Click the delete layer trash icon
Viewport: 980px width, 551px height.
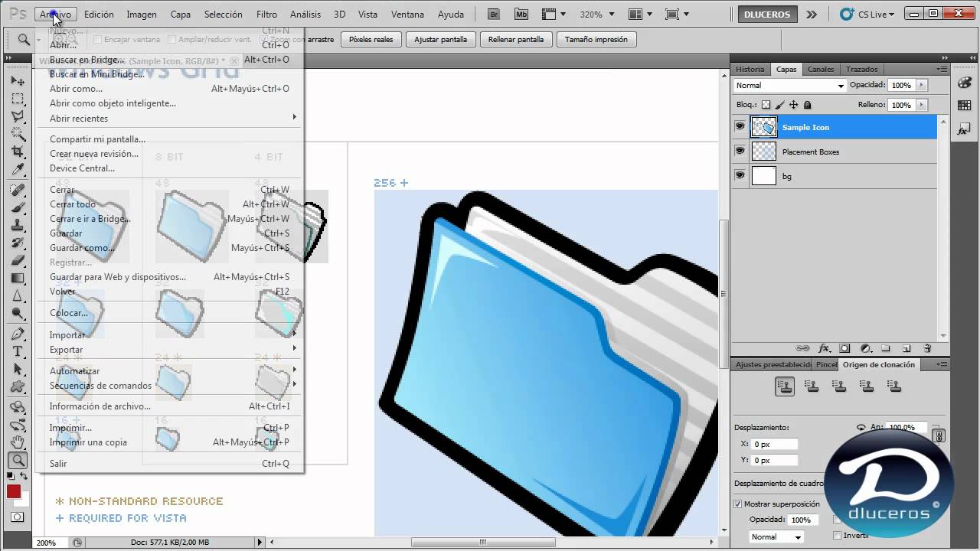[927, 348]
